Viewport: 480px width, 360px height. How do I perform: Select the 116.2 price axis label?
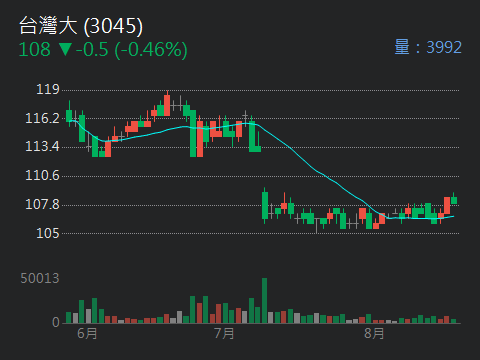[x=42, y=118]
